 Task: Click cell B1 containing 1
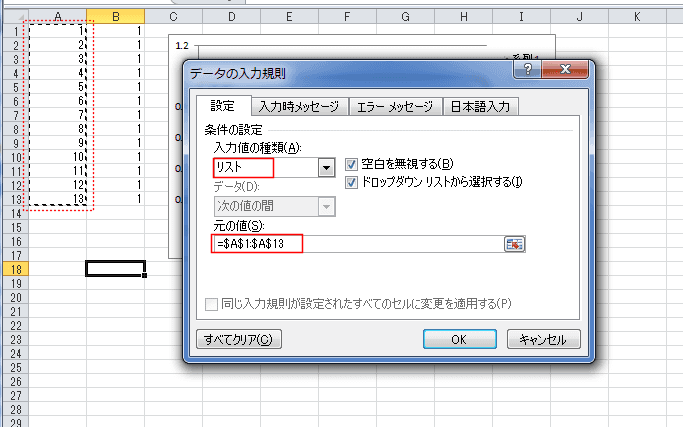pyautogui.click(x=115, y=30)
